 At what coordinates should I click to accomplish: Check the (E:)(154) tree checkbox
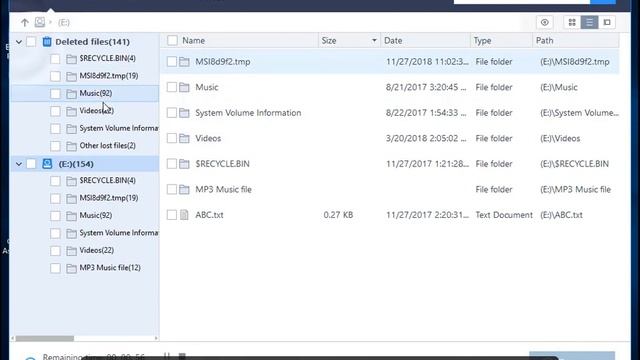click(31, 164)
